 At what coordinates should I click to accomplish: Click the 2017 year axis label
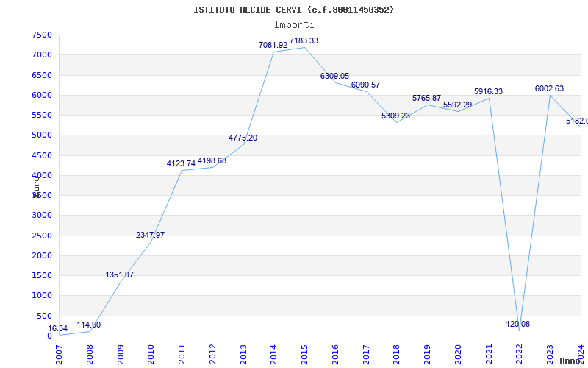point(366,354)
